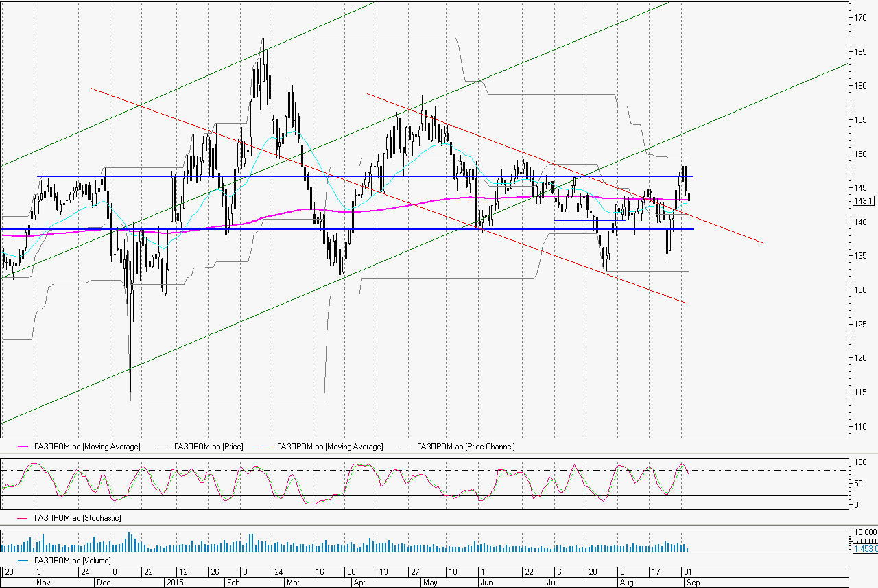Click the current price label 143,1
Screen dimensions: 878x588
pyautogui.click(x=862, y=201)
